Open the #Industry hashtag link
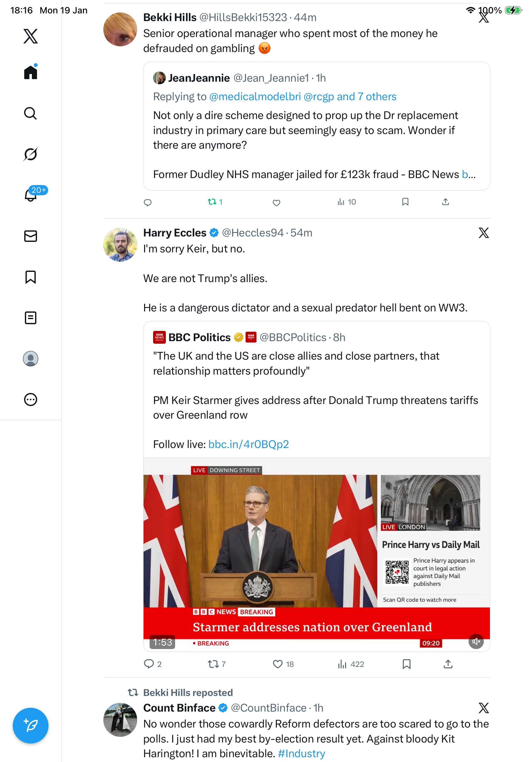The image size is (532, 762). click(x=301, y=753)
